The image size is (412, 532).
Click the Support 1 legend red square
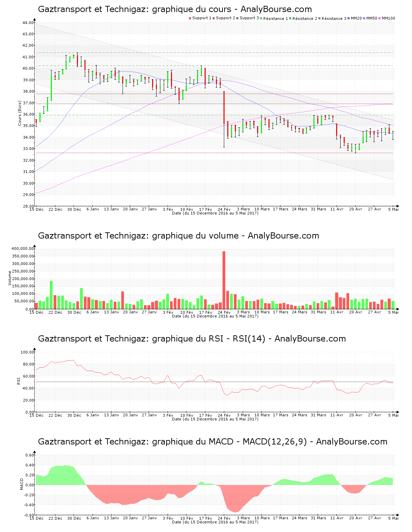[190, 18]
